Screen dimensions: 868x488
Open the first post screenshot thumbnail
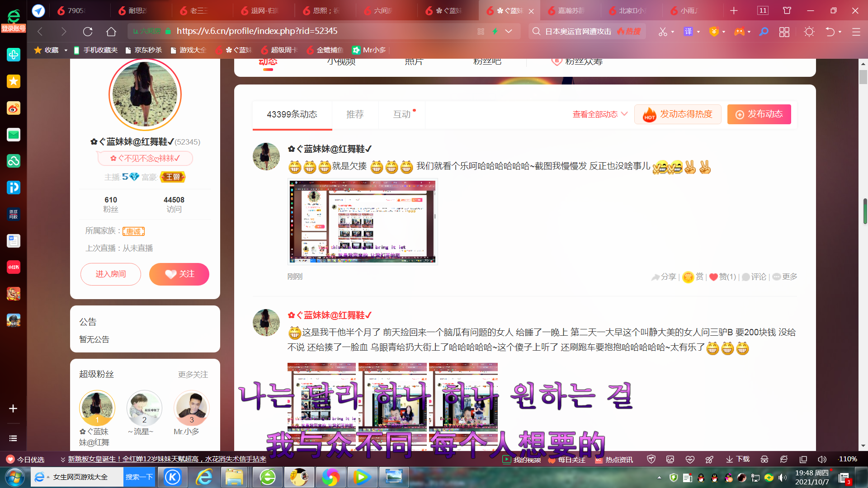[363, 221]
